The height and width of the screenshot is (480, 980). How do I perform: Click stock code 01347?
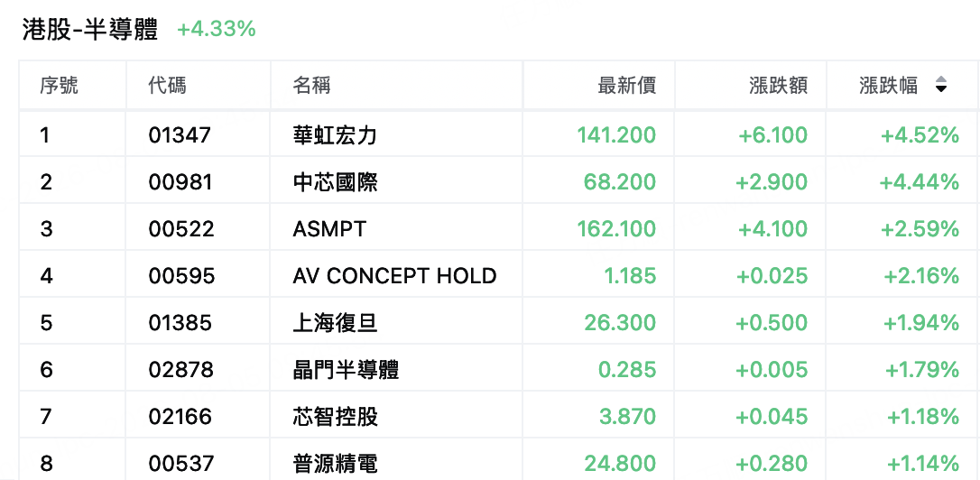(180, 135)
